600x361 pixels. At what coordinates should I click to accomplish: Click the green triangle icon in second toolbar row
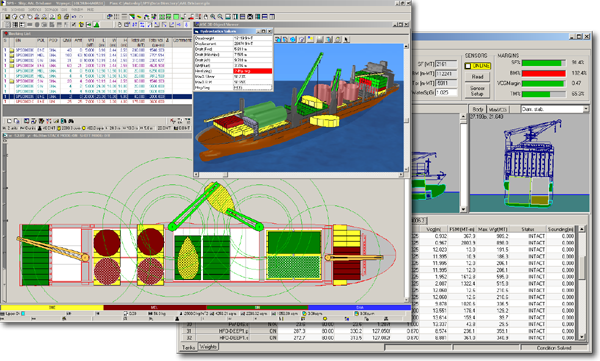96,25
